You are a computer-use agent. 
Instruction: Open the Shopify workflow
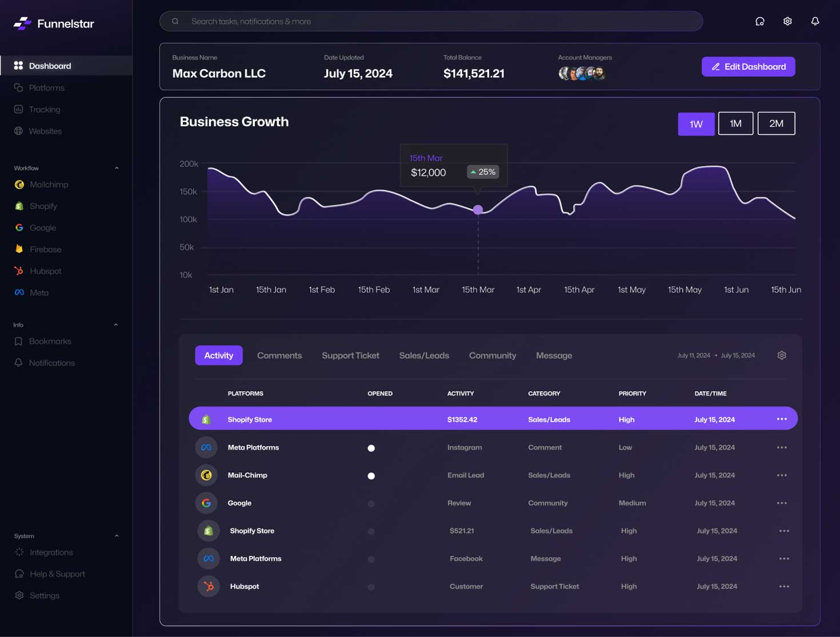35,206
